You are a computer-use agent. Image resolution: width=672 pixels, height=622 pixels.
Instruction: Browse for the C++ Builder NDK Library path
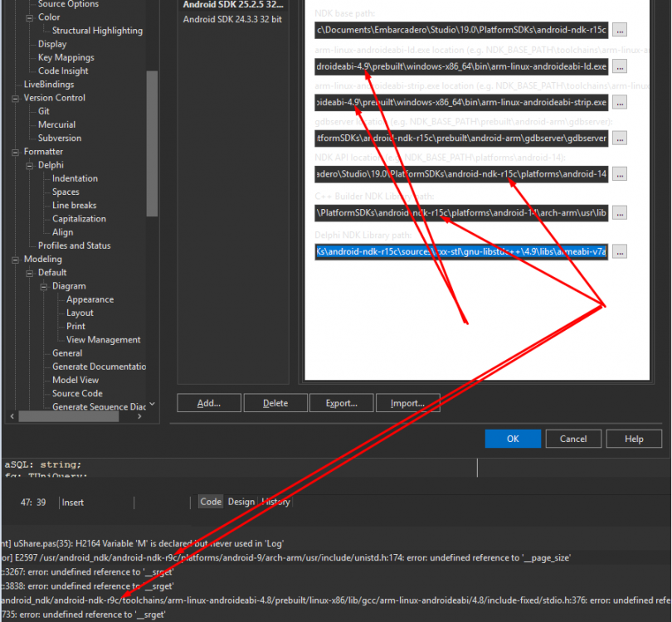pyautogui.click(x=620, y=213)
